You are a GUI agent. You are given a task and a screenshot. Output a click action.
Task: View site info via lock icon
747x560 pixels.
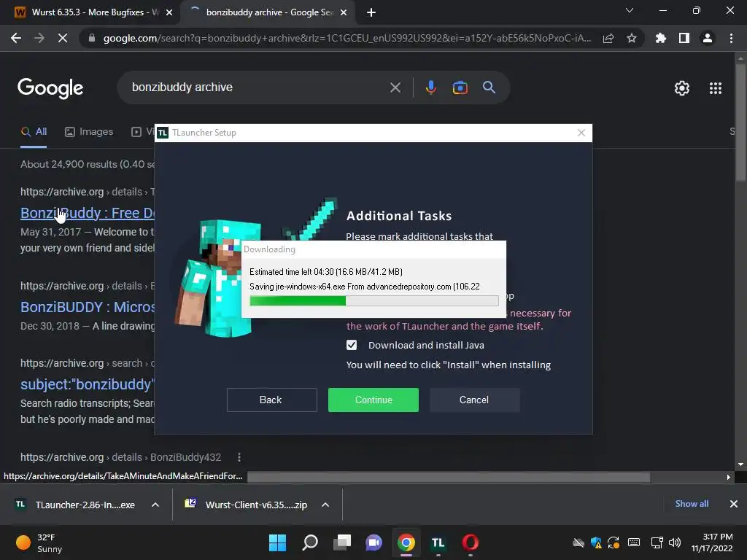(91, 38)
